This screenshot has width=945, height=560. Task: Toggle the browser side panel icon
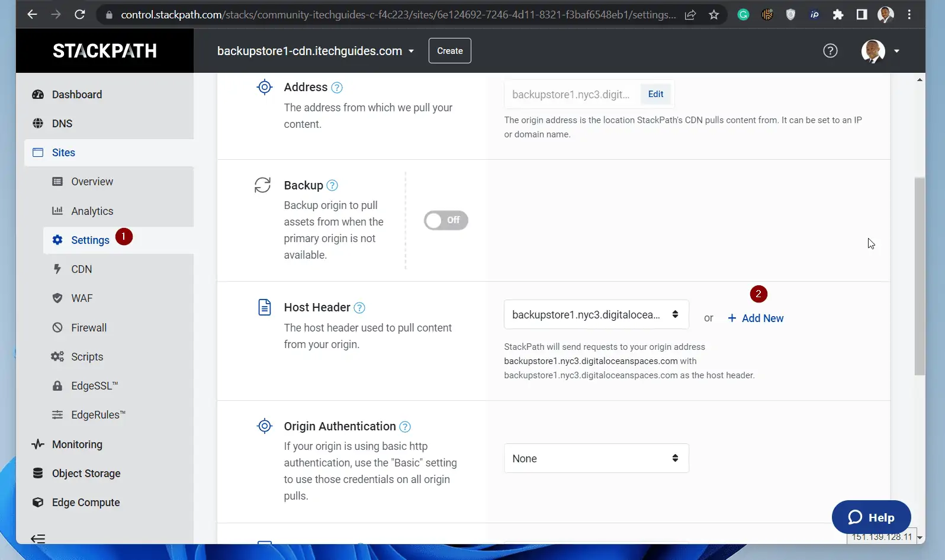[x=862, y=15]
